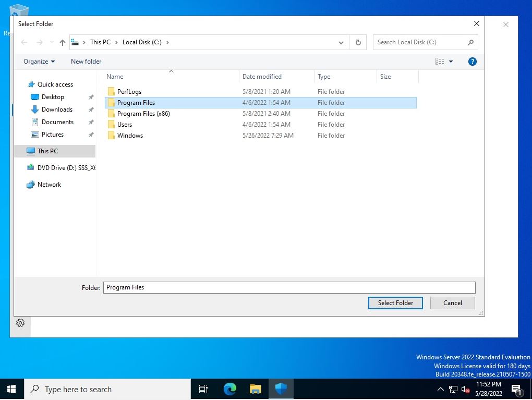Go to Downloads in Quick access
Viewport: 532px width, 400px height.
click(57, 110)
